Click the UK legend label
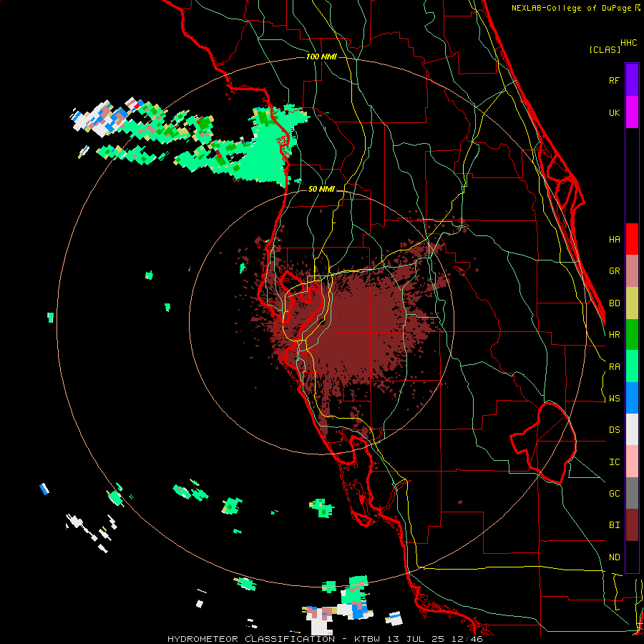The height and width of the screenshot is (644, 644). (614, 112)
